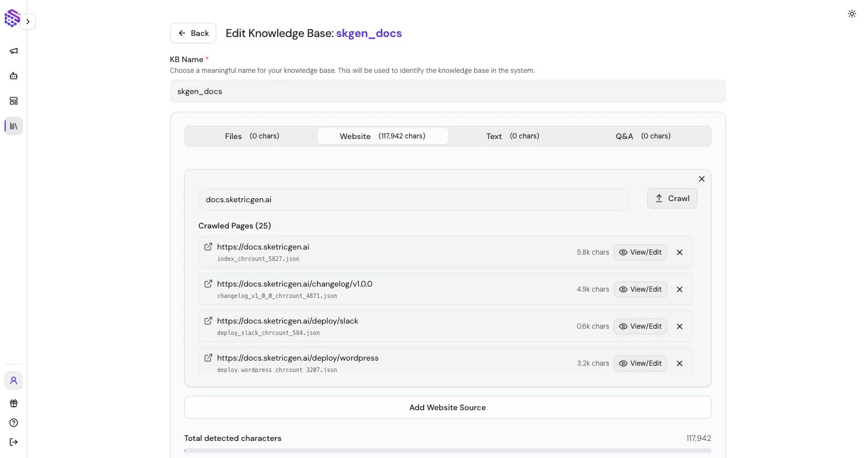The image size is (868, 458).
Task: Start crawling with the Crawl button
Action: pyautogui.click(x=672, y=198)
